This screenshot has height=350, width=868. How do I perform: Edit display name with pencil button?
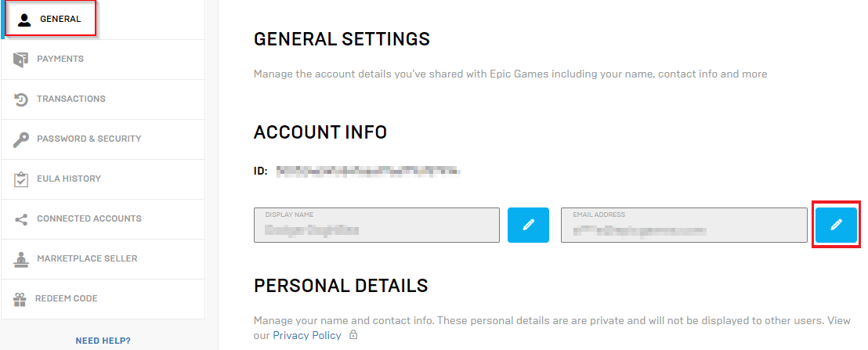point(528,225)
